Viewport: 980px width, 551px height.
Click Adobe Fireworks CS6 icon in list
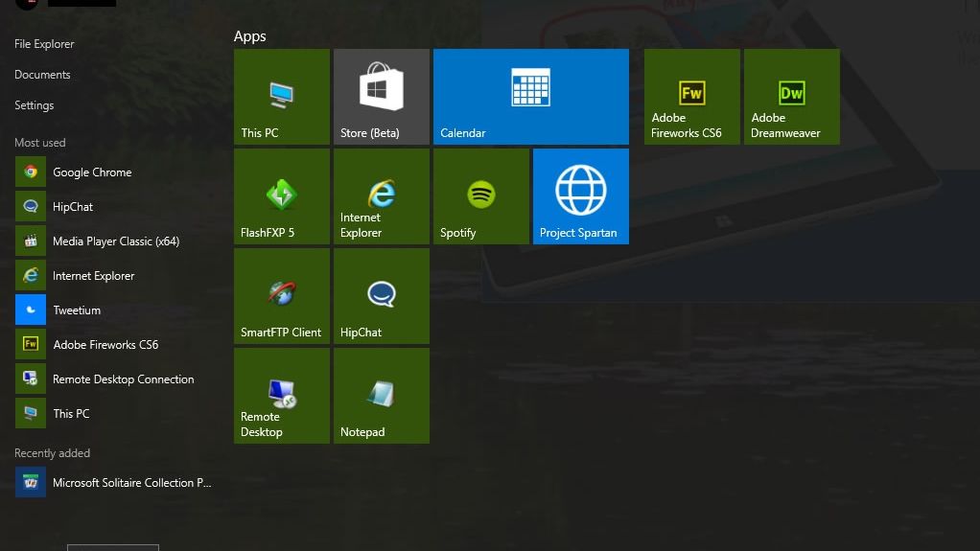[x=31, y=344]
